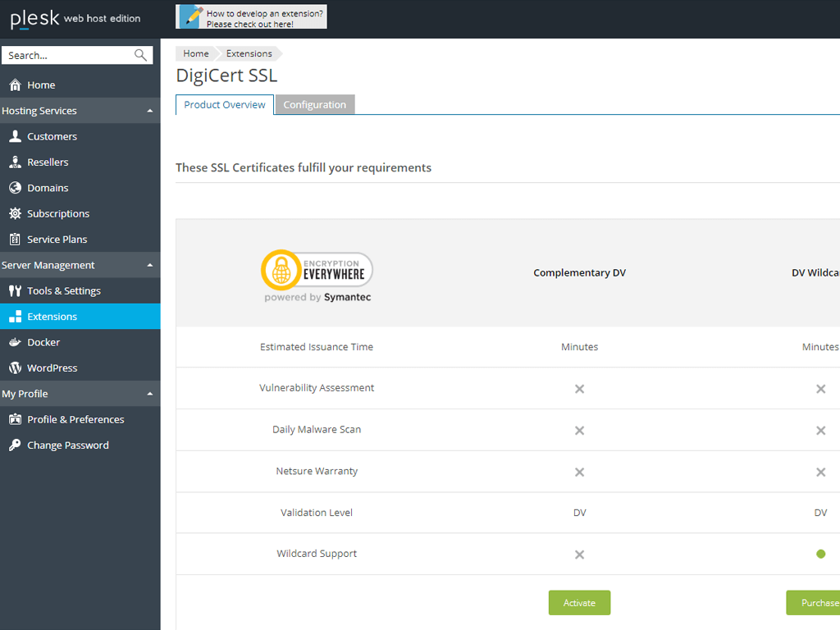Click the Home house icon in sidebar

(15, 85)
